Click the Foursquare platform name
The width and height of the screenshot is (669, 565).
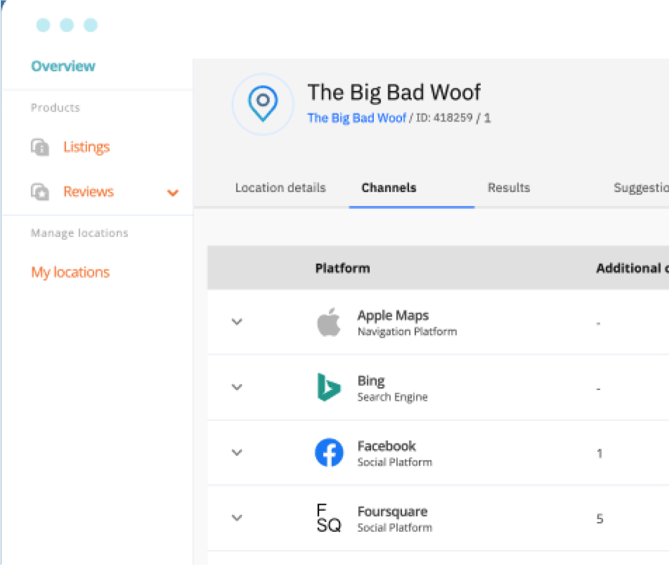click(393, 512)
